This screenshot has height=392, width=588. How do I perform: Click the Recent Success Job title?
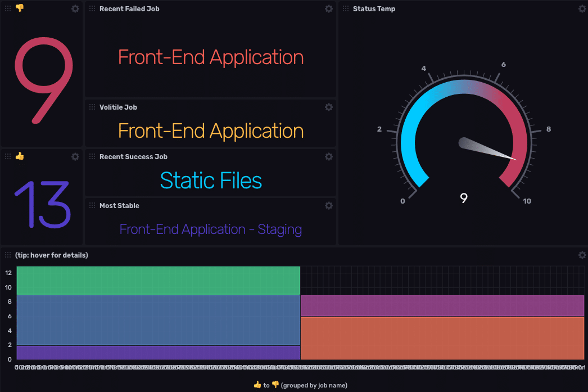(x=133, y=157)
